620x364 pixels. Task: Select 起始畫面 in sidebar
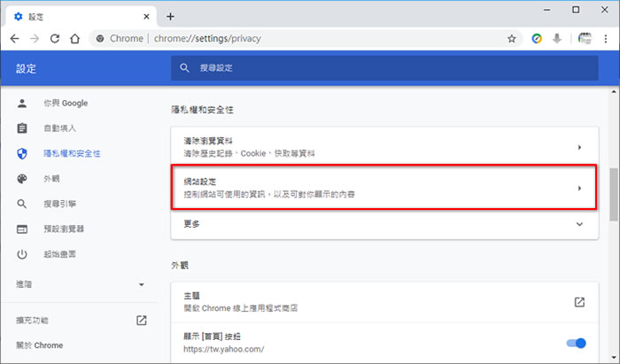click(x=59, y=254)
